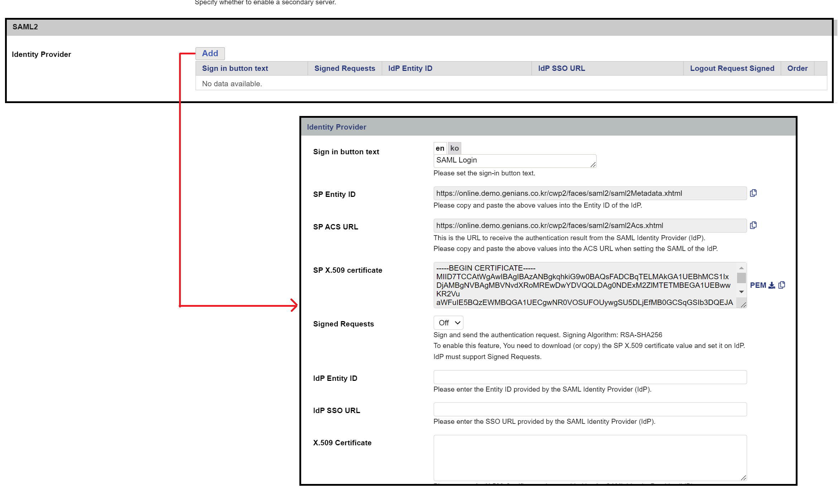Viewport: 838px width, 504px height.
Task: Click 'No data available.' table row
Action: click(511, 83)
